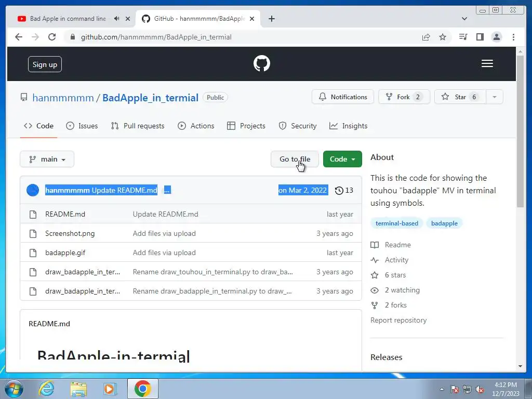Switch to the Code tab
Viewport: 532px width, 399px height.
[38, 126]
